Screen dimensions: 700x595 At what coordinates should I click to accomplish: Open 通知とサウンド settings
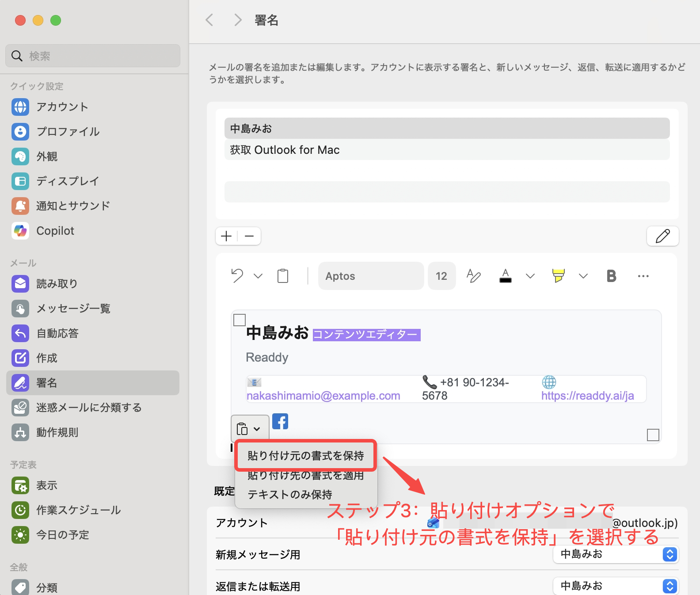93,206
